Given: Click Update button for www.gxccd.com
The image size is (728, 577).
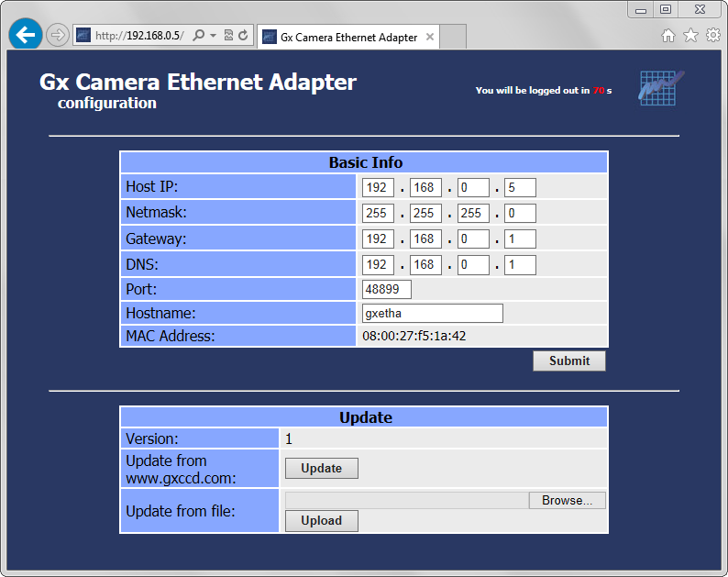Looking at the screenshot, I should [x=321, y=469].
